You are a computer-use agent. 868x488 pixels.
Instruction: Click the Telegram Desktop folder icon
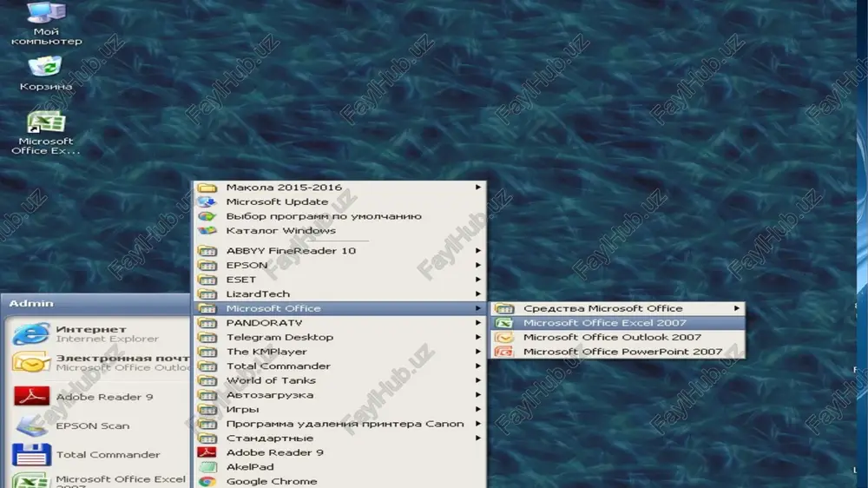[207, 337]
